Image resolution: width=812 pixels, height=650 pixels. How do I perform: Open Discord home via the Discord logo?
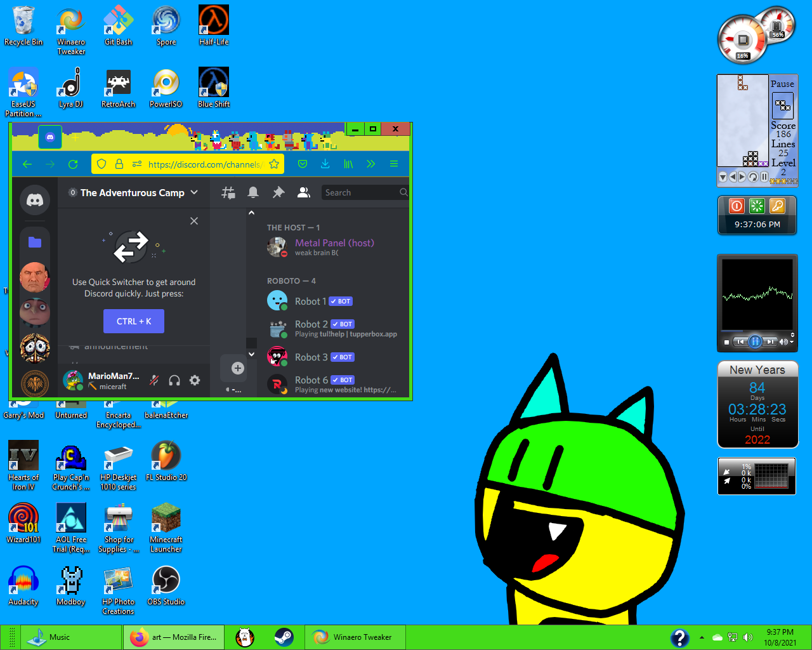[x=35, y=201]
